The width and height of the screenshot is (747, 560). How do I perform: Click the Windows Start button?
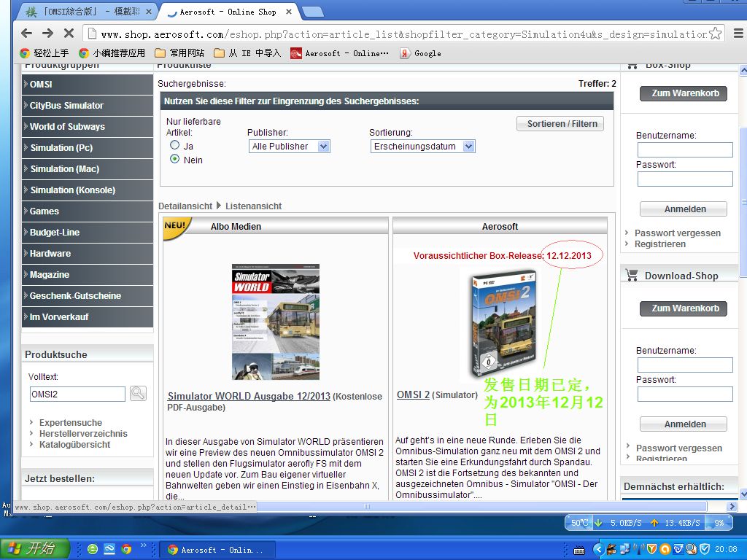click(35, 549)
